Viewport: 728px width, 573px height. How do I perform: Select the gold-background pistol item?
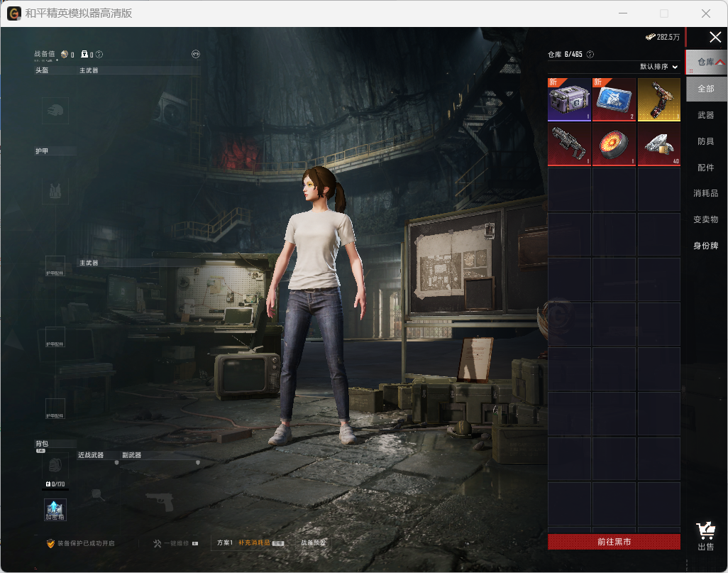click(659, 99)
